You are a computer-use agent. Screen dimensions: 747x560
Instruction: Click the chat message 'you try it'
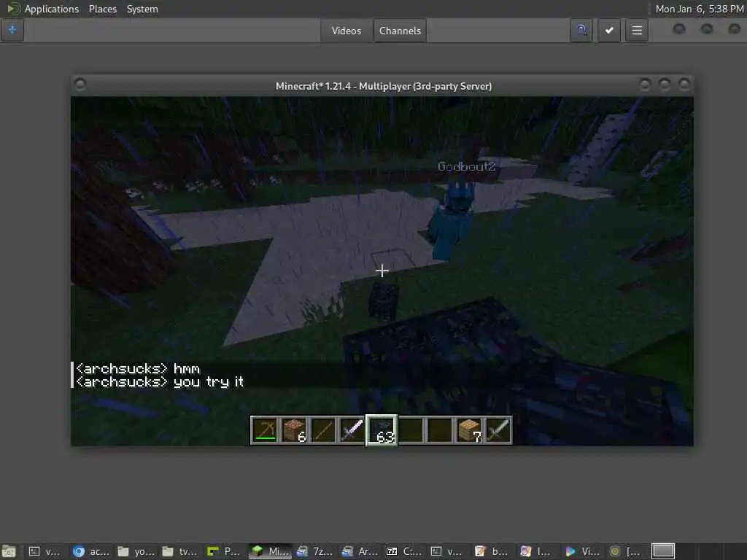[208, 381]
